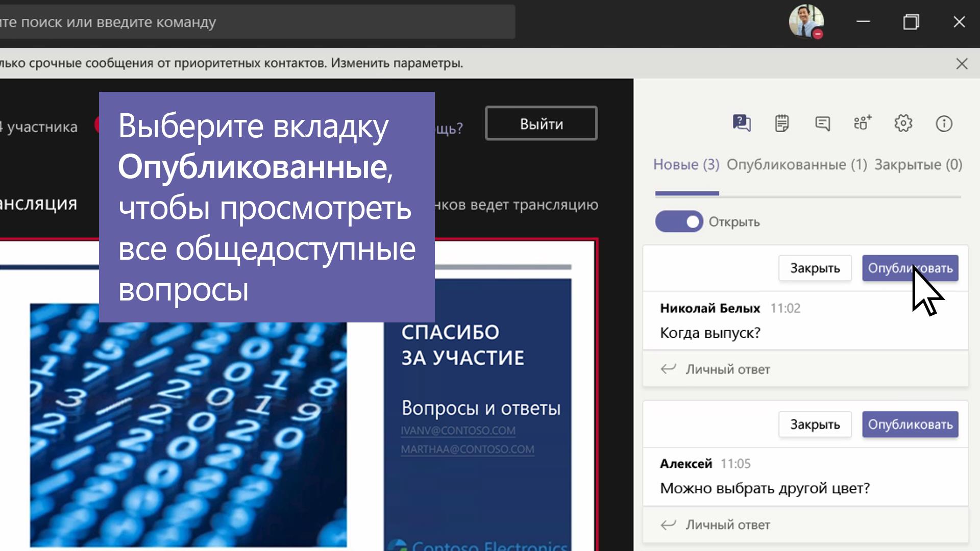Open the participants panel icon
The image size is (980, 551).
click(x=863, y=123)
